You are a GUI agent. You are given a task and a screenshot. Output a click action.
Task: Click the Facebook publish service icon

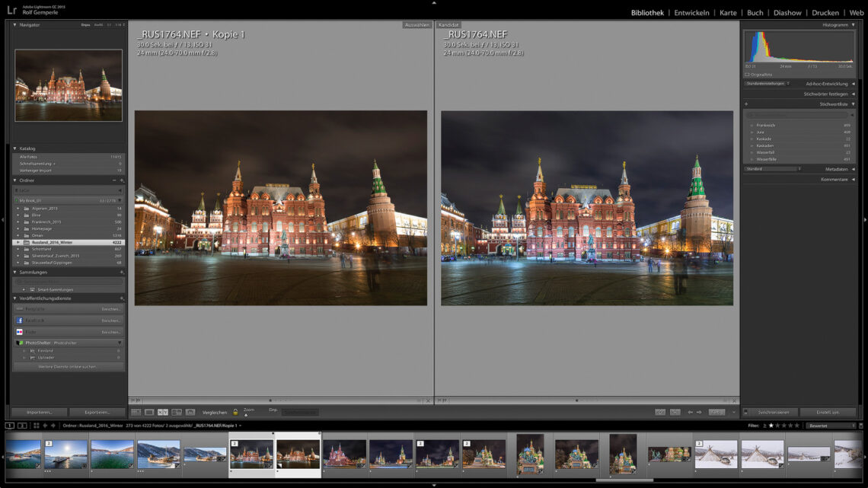point(20,321)
